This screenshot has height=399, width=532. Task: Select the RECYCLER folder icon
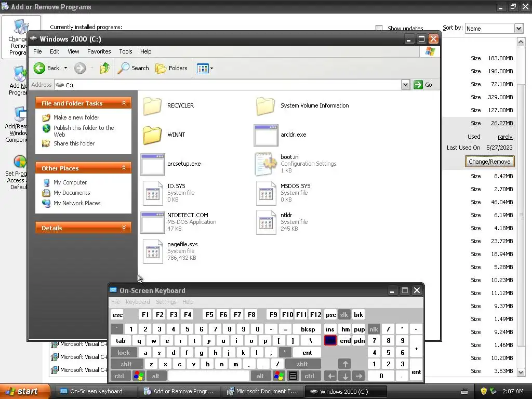coord(152,105)
